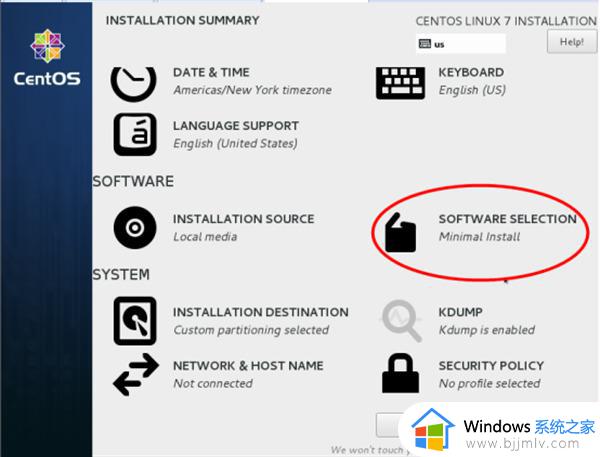The width and height of the screenshot is (600, 457).
Task: Open SOFTWARE SELECTION Minimal Install text
Action: pos(507,227)
